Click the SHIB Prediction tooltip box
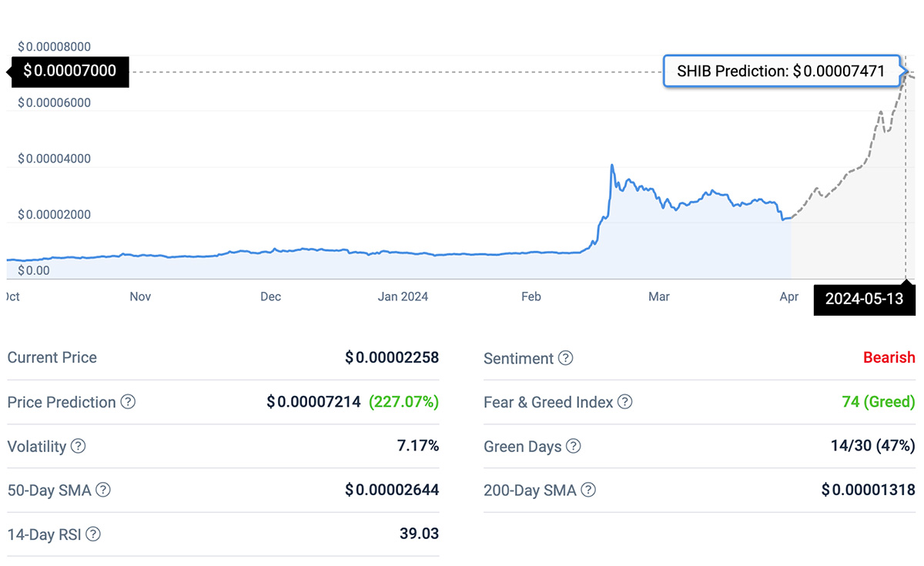924x566 pixels. 782,72
